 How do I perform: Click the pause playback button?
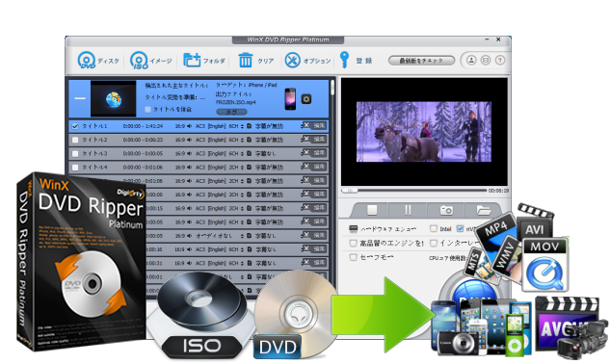(x=408, y=210)
